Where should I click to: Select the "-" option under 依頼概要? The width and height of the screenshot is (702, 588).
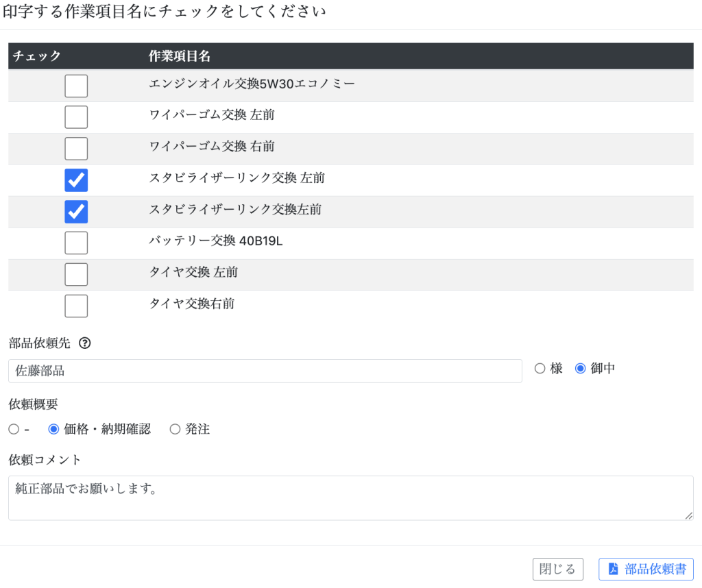pos(14,429)
